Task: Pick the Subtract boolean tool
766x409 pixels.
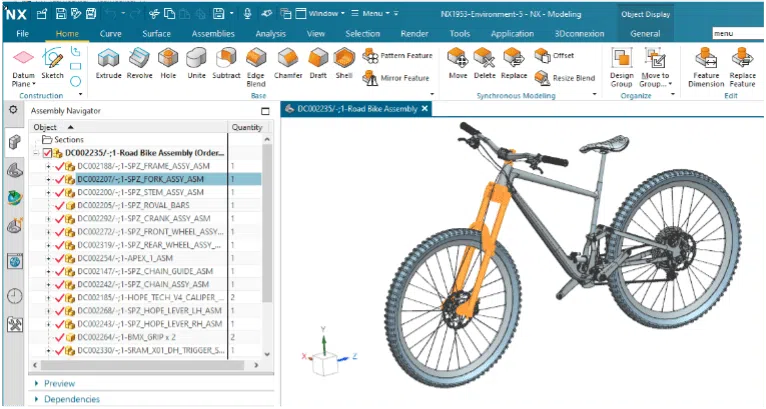Action: click(x=226, y=63)
